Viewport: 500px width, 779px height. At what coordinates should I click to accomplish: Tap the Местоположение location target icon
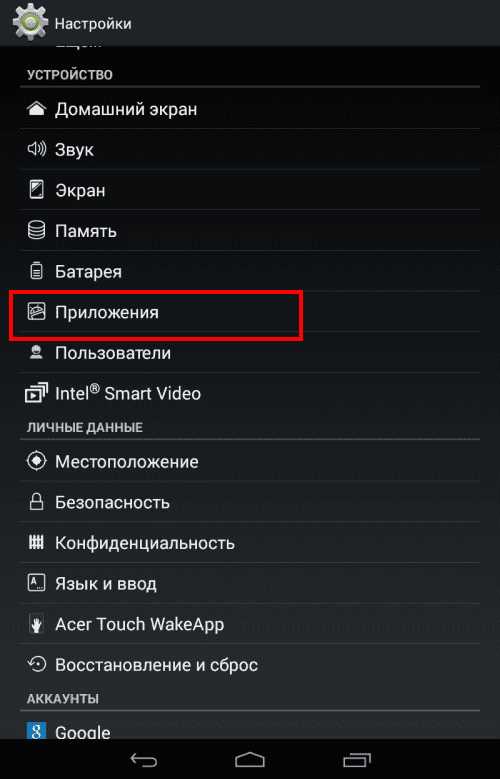click(x=36, y=461)
